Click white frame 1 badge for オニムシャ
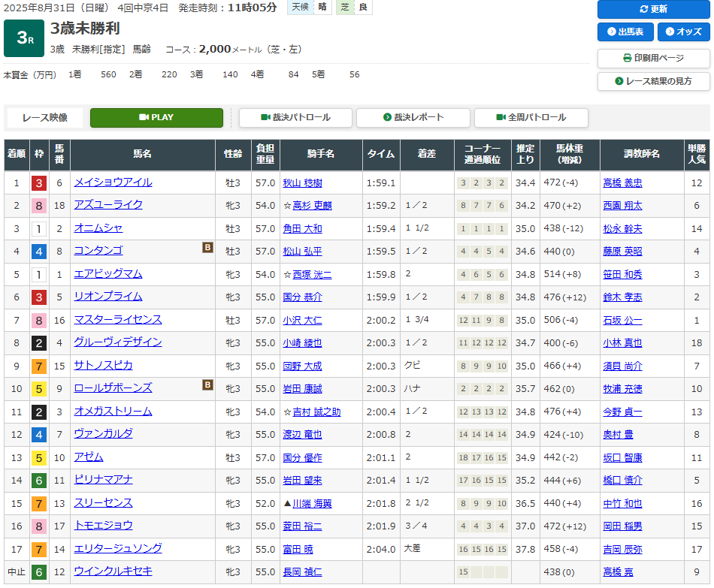This screenshot has width=714, height=588. pos(38,229)
